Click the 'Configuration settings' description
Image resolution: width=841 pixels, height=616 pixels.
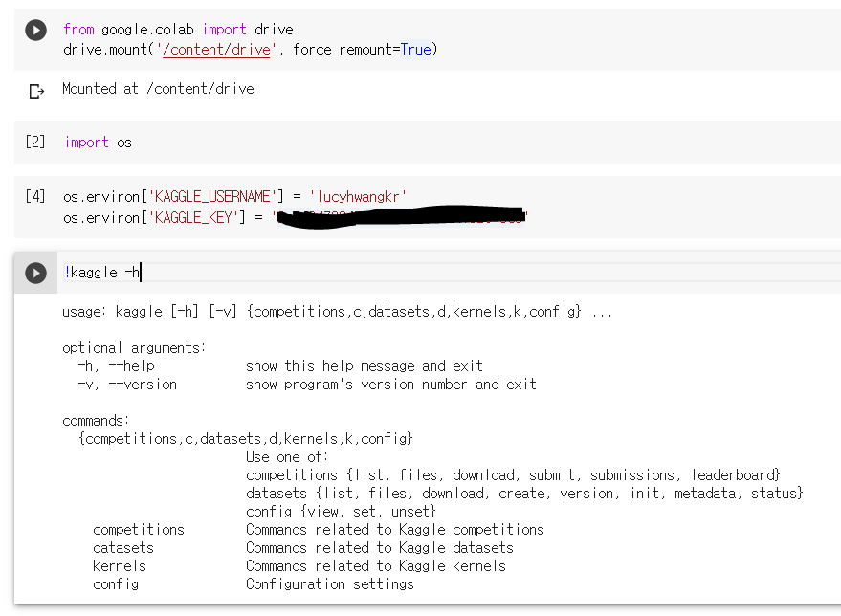330,584
